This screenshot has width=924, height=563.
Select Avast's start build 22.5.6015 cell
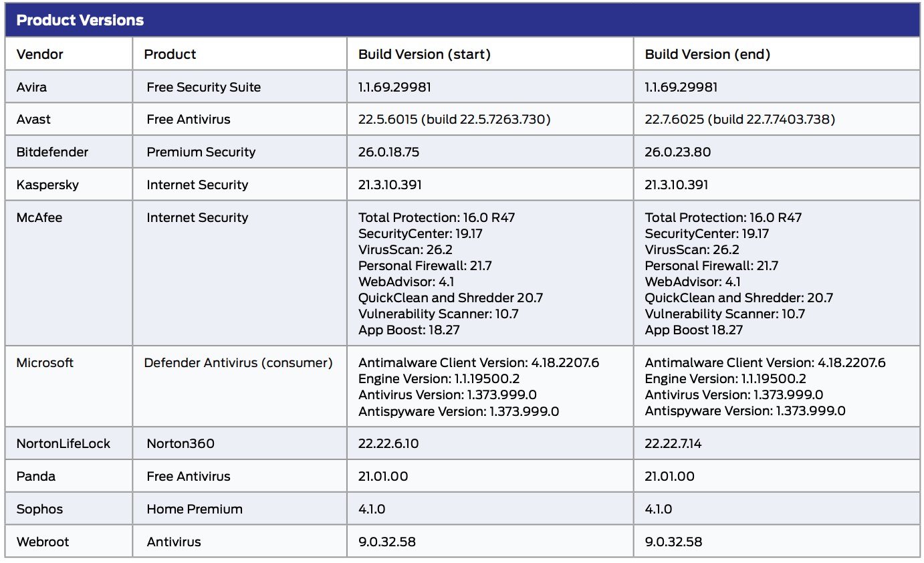pyautogui.click(x=454, y=120)
